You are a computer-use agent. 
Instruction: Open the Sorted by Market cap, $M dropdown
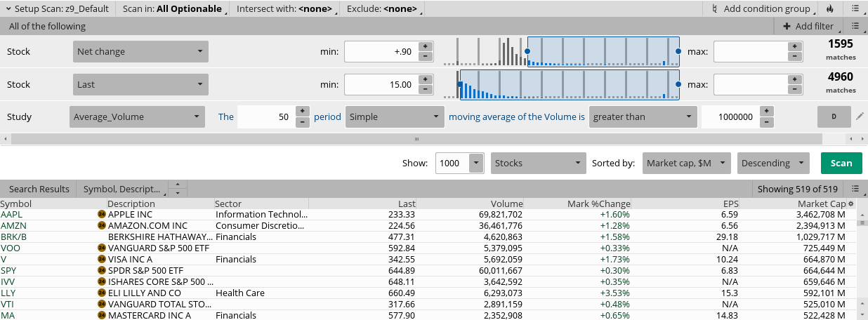pyautogui.click(x=687, y=163)
